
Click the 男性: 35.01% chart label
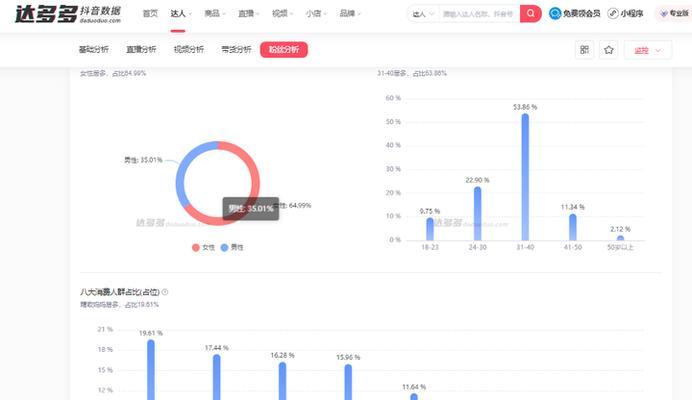pos(143,160)
